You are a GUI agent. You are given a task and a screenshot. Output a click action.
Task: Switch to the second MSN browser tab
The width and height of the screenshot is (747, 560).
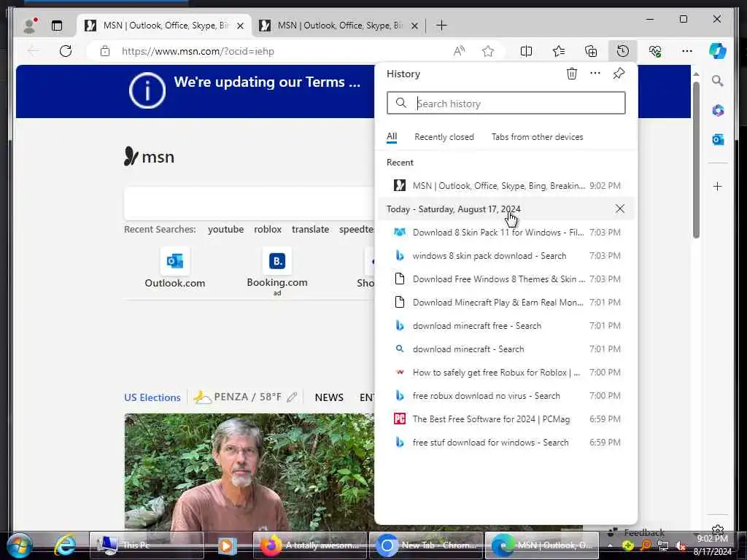[338, 26]
